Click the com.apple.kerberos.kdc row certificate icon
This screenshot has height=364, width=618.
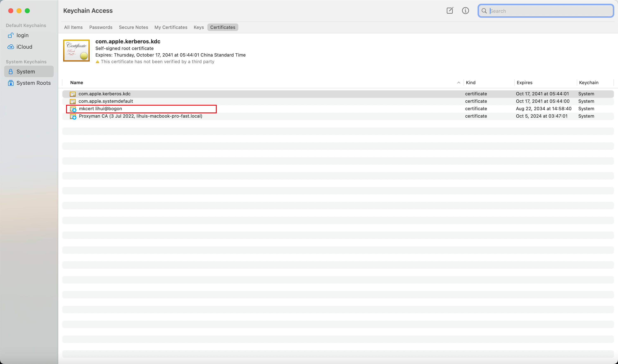click(x=73, y=94)
